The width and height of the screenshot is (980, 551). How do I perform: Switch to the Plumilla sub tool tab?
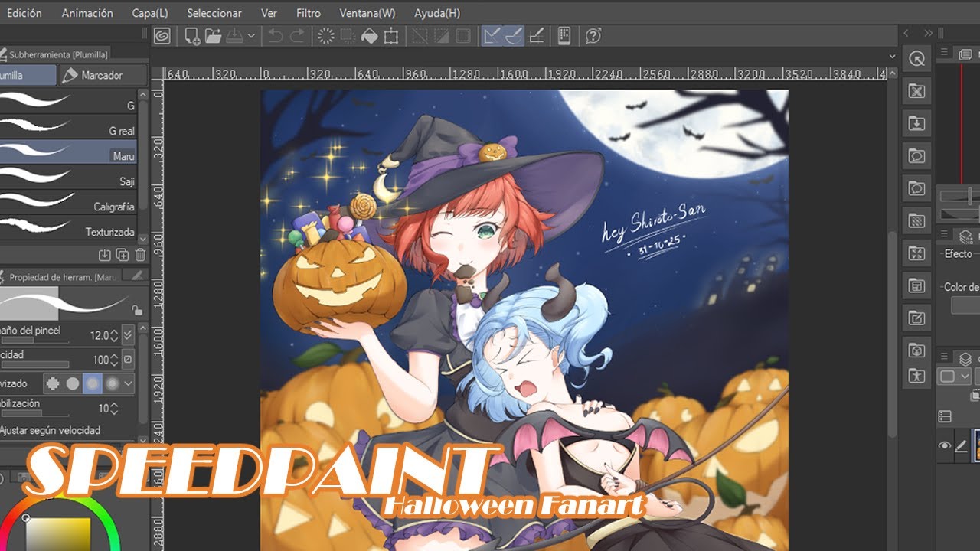tap(28, 75)
